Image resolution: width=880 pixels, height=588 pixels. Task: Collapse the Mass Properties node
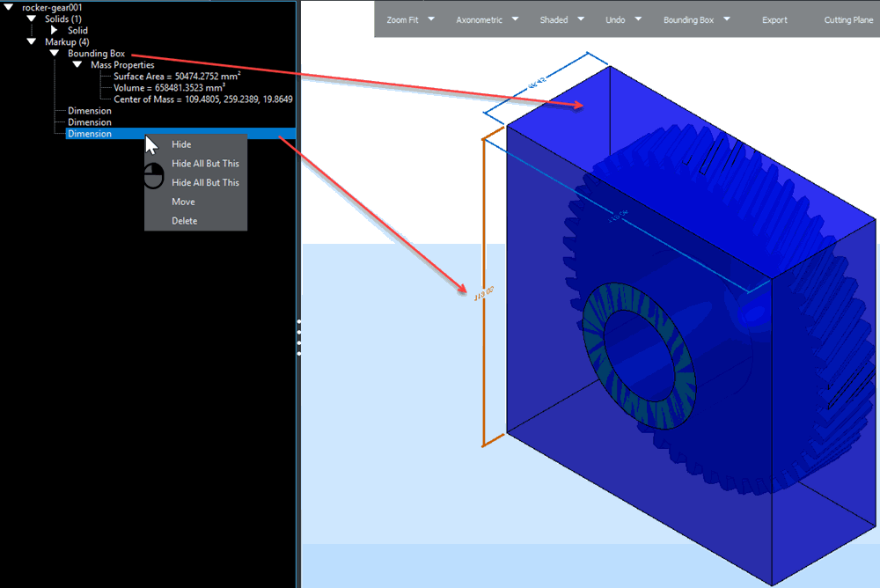[x=77, y=65]
